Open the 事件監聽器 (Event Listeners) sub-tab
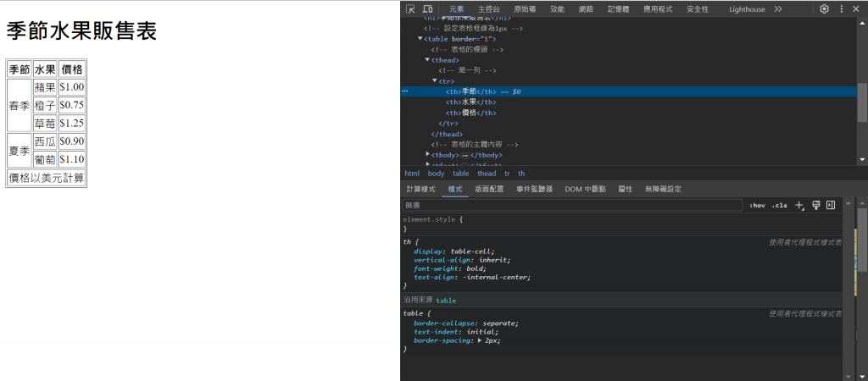This screenshot has width=868, height=381. click(534, 189)
